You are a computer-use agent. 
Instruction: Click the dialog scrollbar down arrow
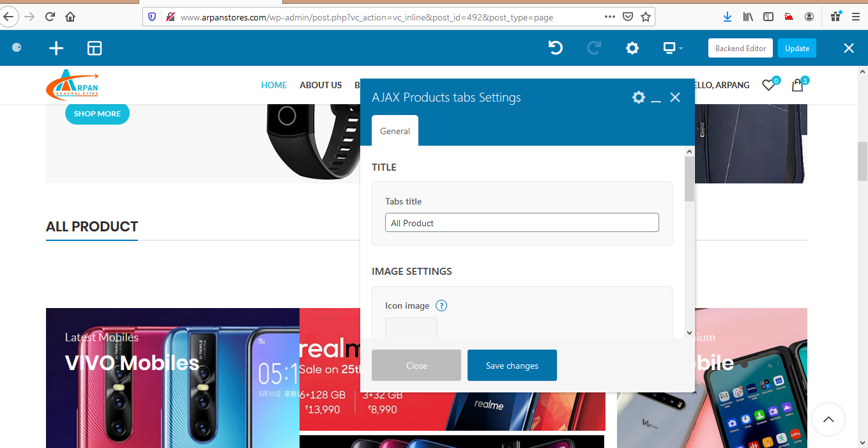click(x=689, y=333)
